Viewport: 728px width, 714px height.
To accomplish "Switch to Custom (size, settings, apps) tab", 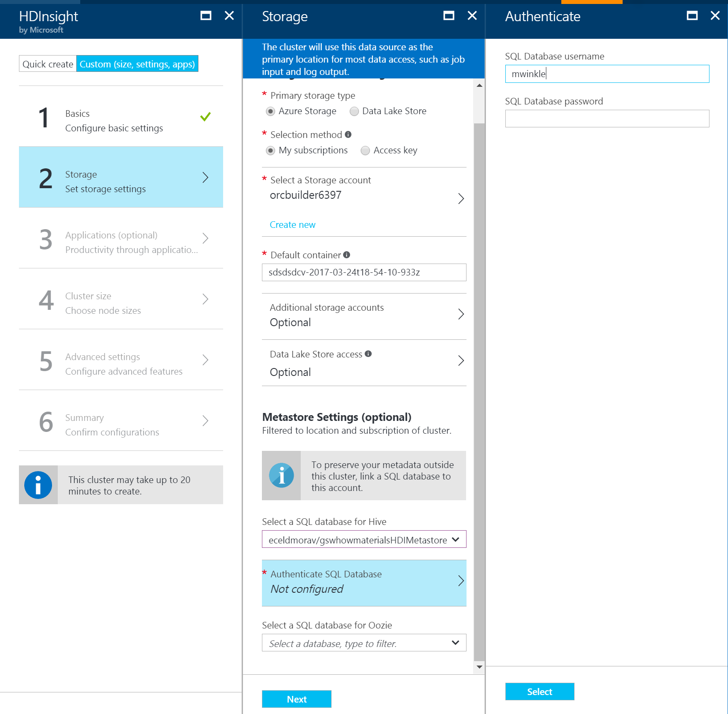I will click(x=137, y=64).
